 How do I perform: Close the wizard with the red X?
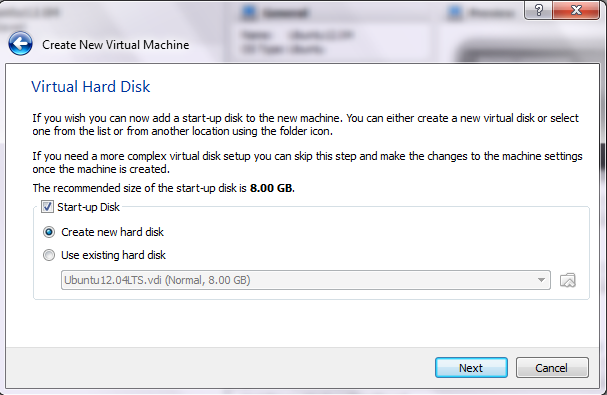pos(576,10)
